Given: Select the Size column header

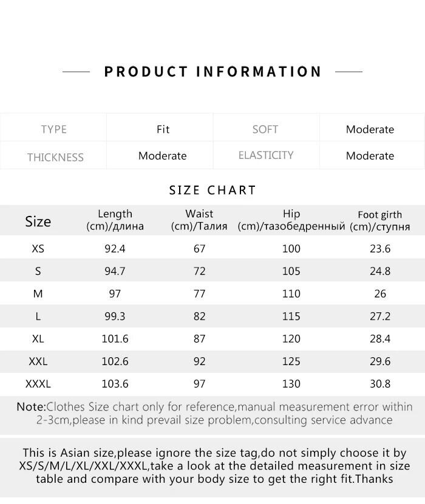Looking at the screenshot, I should coord(38,221).
